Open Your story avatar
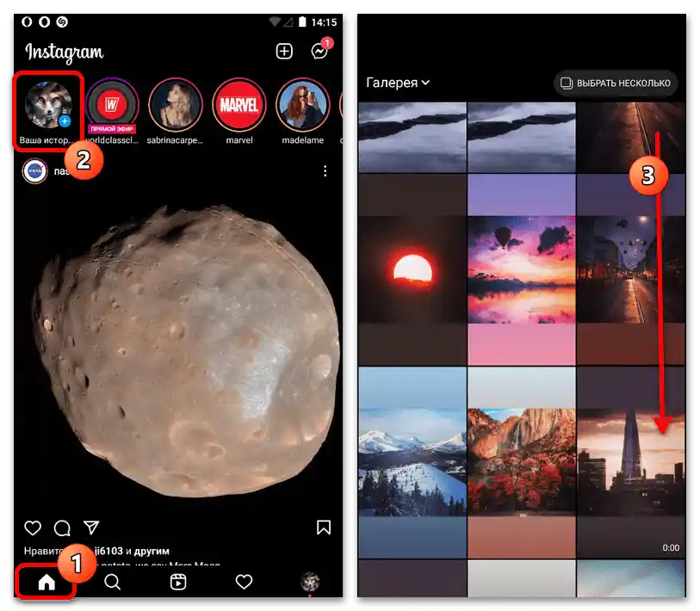The width and height of the screenshot is (700, 611). point(48,105)
